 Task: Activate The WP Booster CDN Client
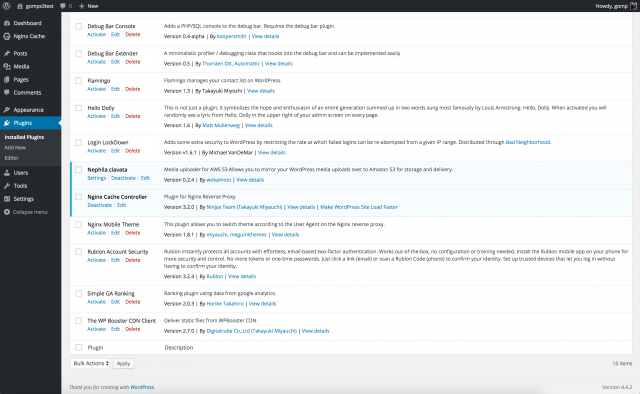tap(97, 329)
